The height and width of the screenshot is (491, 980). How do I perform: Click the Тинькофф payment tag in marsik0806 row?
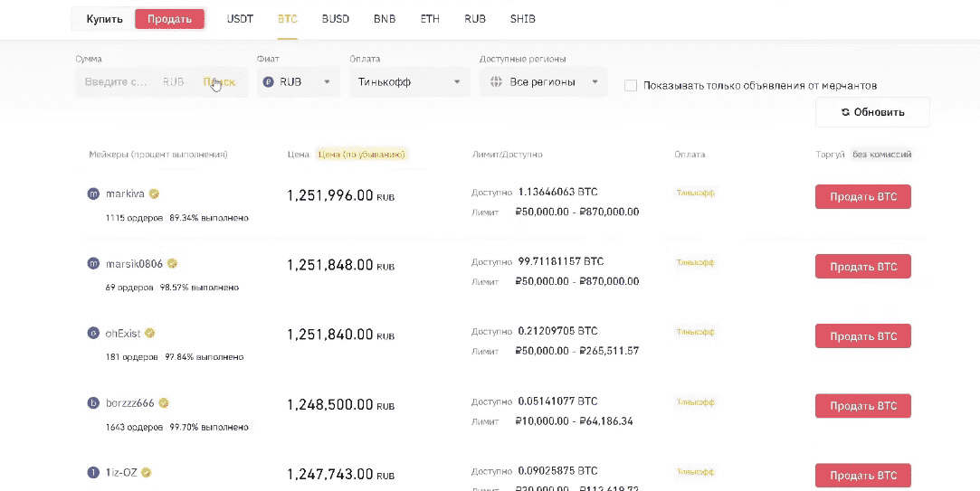point(695,263)
